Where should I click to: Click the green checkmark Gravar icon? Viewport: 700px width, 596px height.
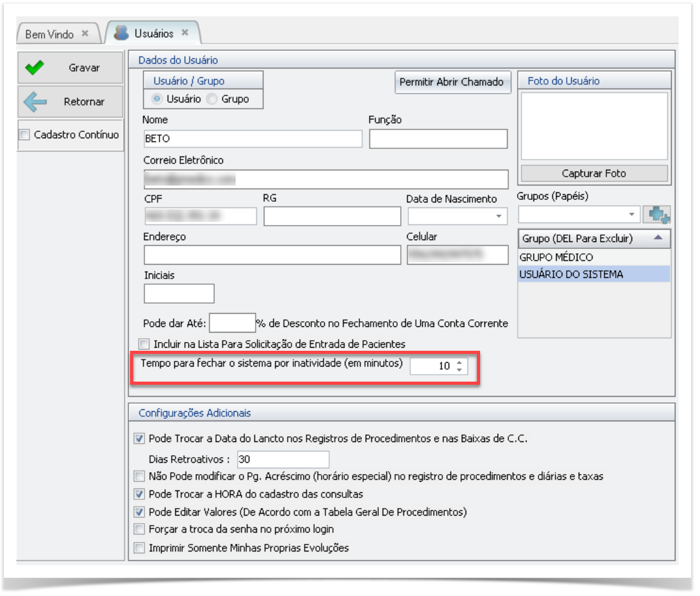coord(35,68)
